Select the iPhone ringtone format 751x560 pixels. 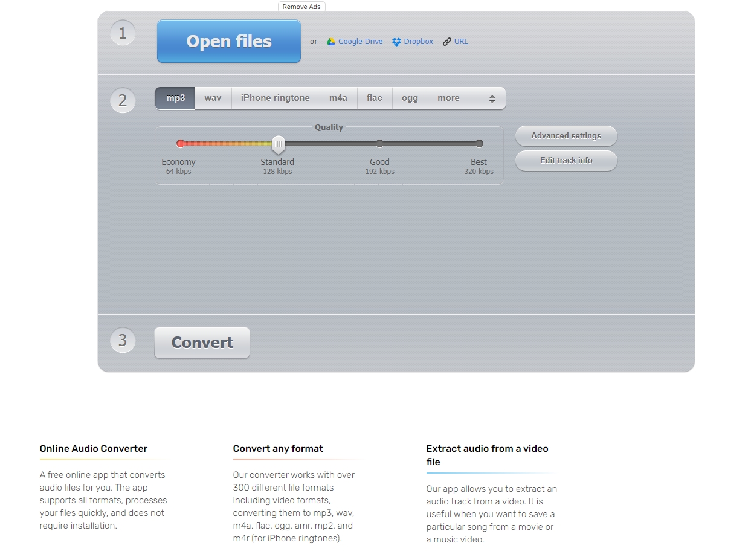pyautogui.click(x=275, y=98)
